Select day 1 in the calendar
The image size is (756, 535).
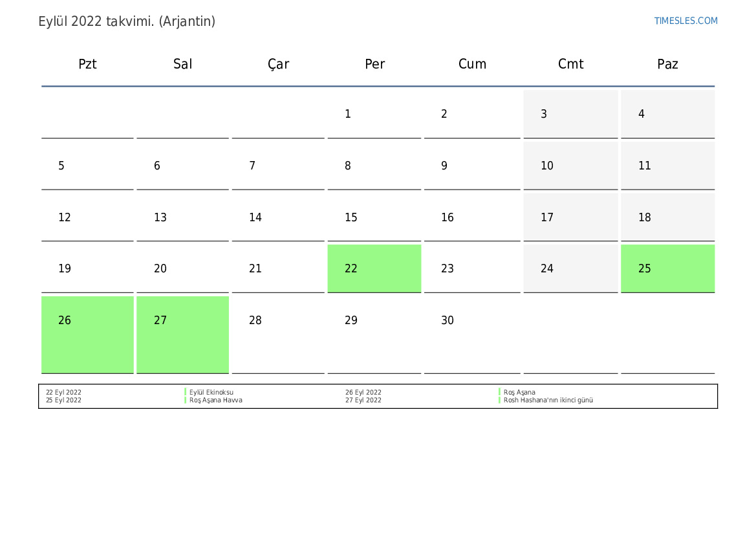pyautogui.click(x=374, y=114)
